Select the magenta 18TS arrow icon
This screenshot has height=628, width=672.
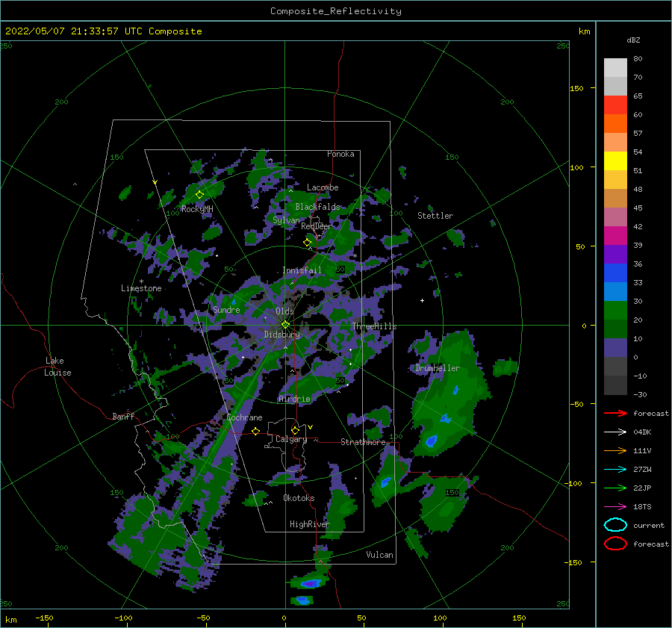[x=615, y=507]
